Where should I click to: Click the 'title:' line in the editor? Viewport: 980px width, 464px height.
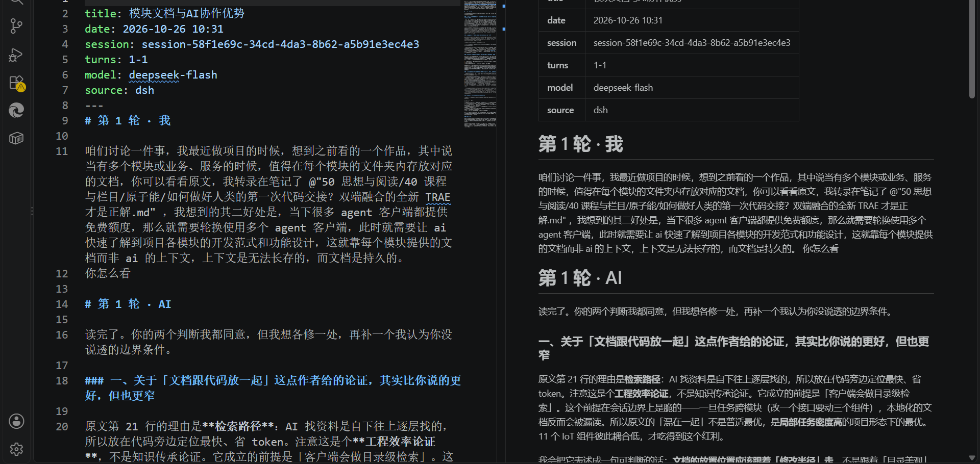(x=164, y=14)
